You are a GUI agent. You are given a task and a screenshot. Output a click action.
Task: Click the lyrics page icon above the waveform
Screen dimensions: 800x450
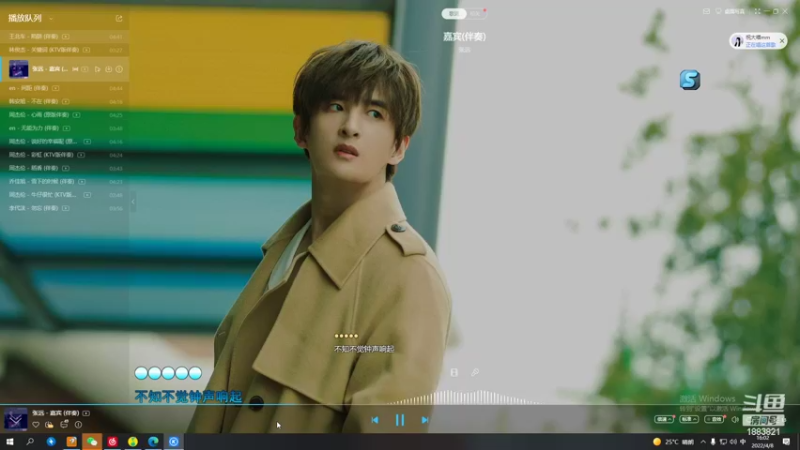tap(454, 372)
